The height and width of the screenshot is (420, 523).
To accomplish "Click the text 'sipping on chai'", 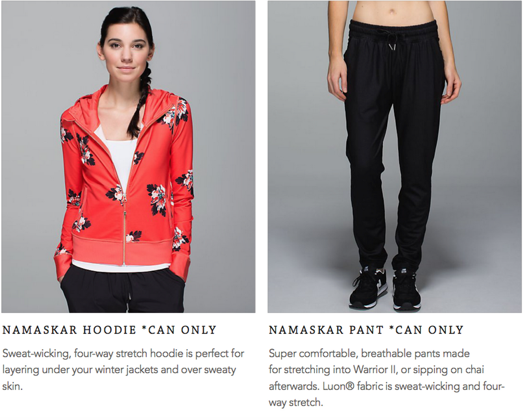I will coord(448,369).
